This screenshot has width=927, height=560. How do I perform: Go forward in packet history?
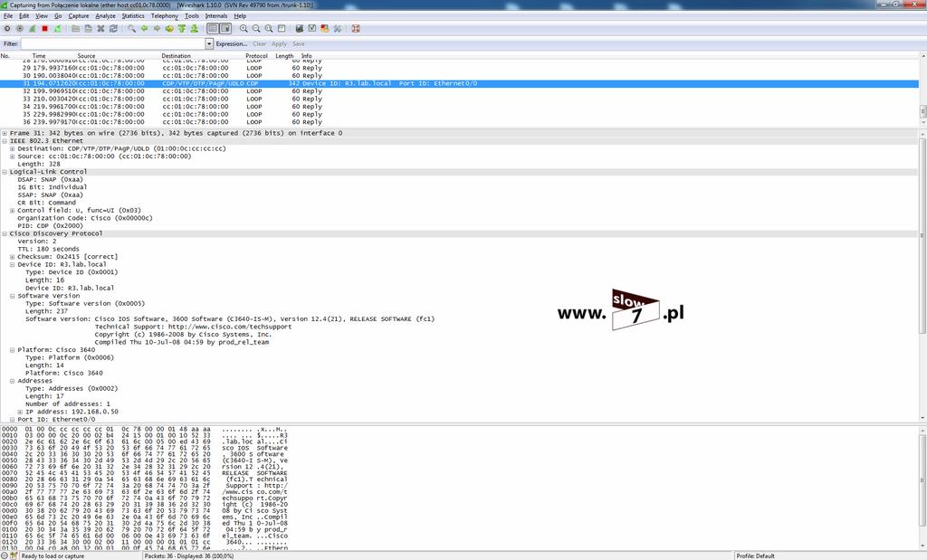tap(157, 28)
